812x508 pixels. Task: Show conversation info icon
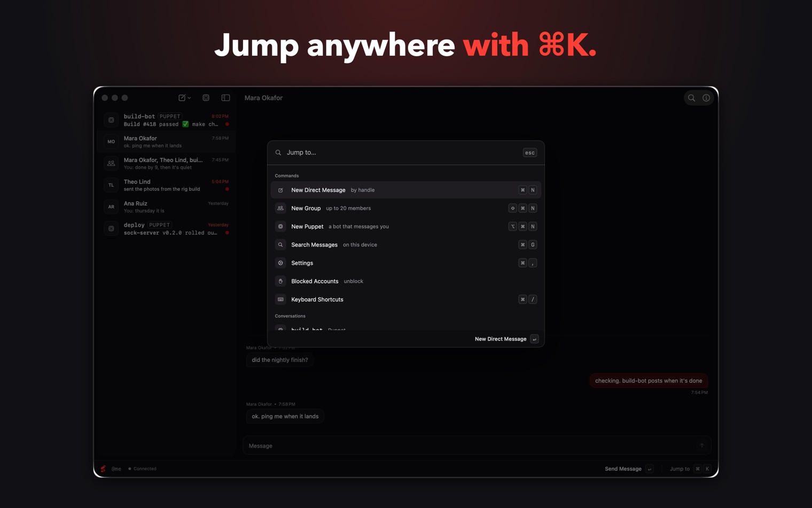point(706,98)
